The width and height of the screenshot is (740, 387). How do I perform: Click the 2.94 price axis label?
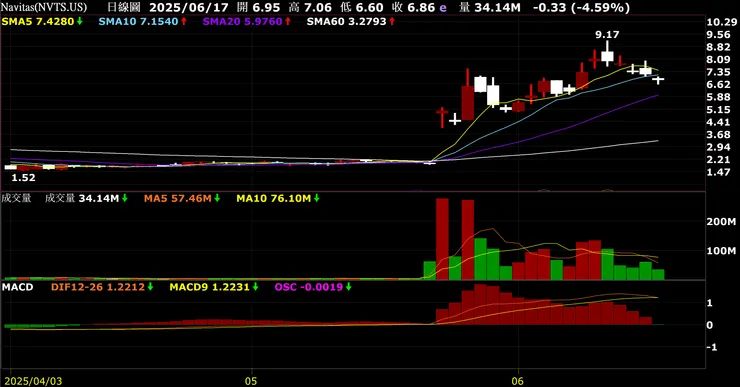tap(719, 147)
